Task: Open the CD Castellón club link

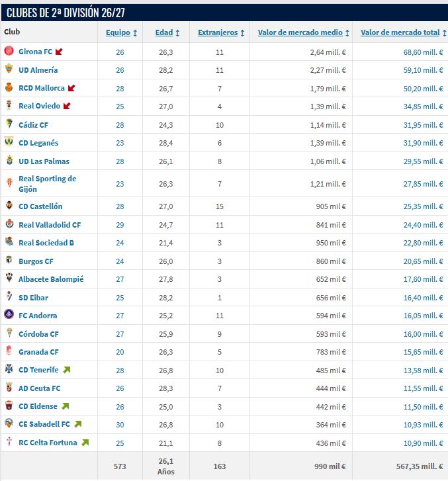Action: click(x=40, y=206)
